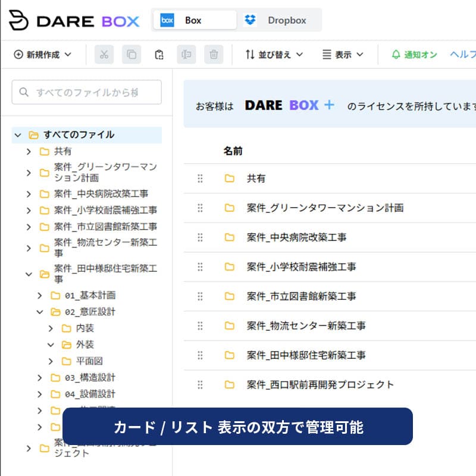Open the 新規作成 dropdown
This screenshot has width=476, height=476.
(42, 55)
